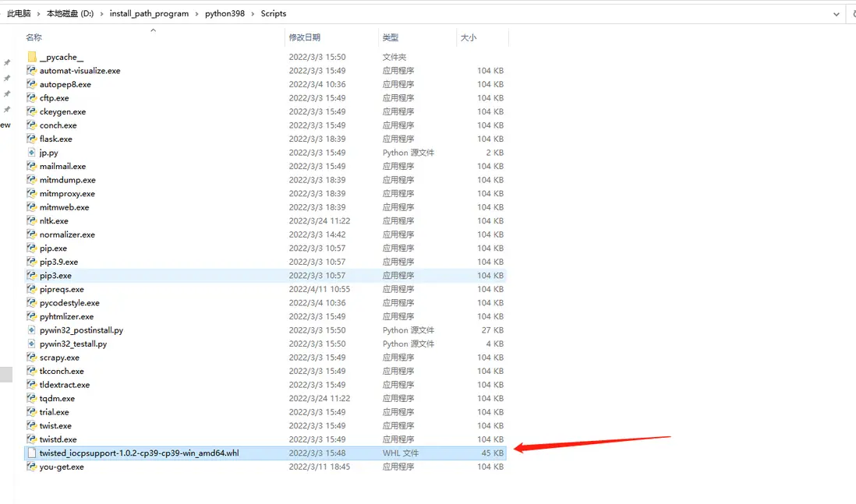Screen dimensions: 856x504
Task: Select the pyhtmlizer.exe file name
Action: 66,316
